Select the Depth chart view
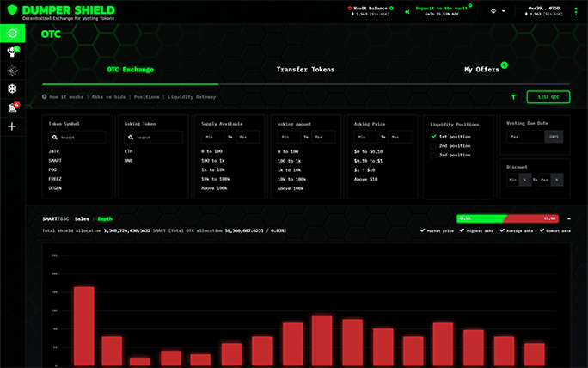 pyautogui.click(x=105, y=218)
